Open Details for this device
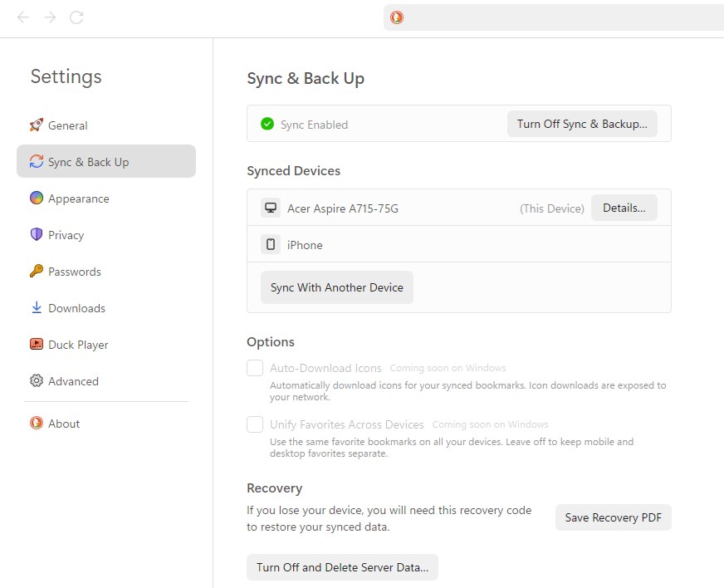This screenshot has width=724, height=588. pyautogui.click(x=624, y=208)
